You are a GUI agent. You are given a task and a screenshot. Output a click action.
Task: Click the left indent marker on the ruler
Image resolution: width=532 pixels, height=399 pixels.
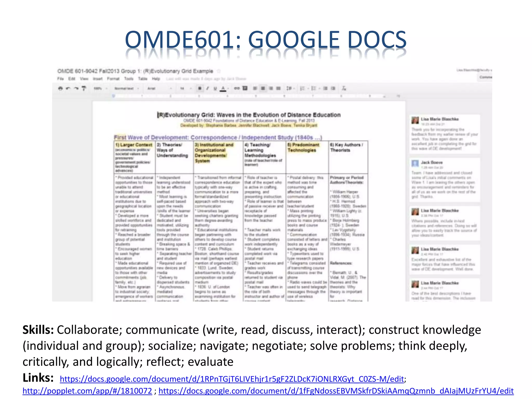tap(114, 96)
